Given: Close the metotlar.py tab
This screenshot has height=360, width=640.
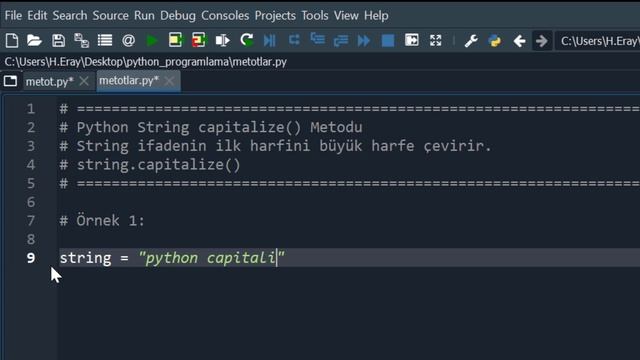Looking at the screenshot, I should tap(169, 81).
